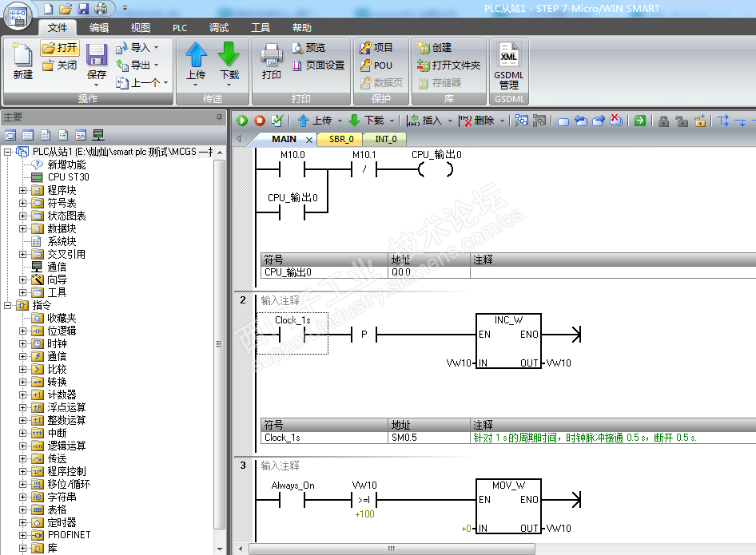Go to next bookmark icon
The height and width of the screenshot is (555, 756).
(599, 121)
